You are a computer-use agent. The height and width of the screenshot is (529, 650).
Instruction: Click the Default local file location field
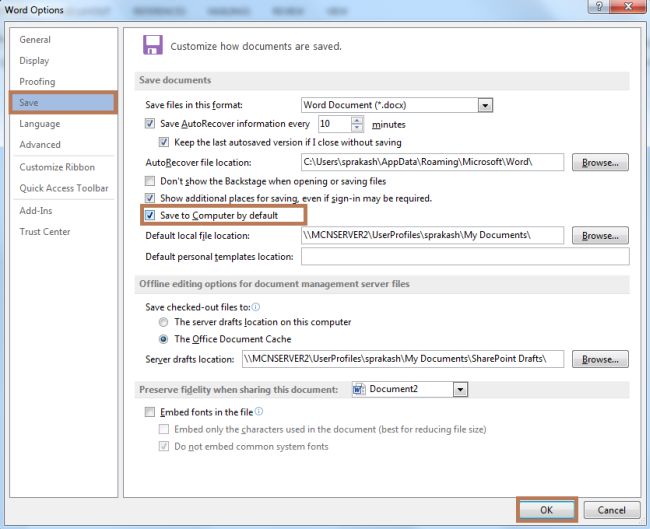(432, 235)
